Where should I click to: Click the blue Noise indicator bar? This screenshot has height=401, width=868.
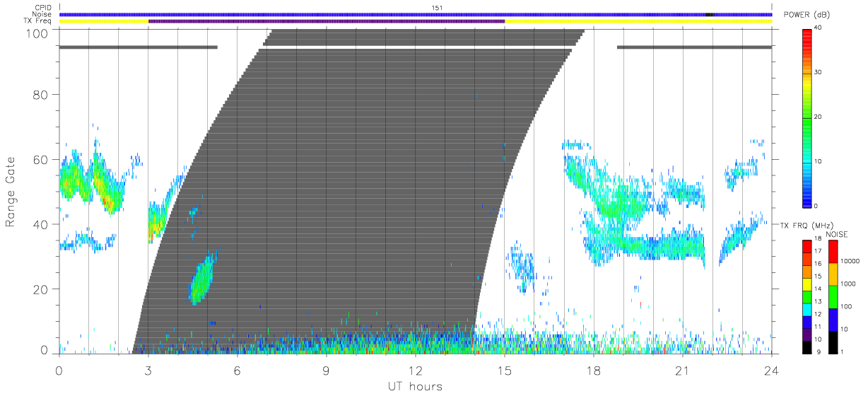coord(416,14)
